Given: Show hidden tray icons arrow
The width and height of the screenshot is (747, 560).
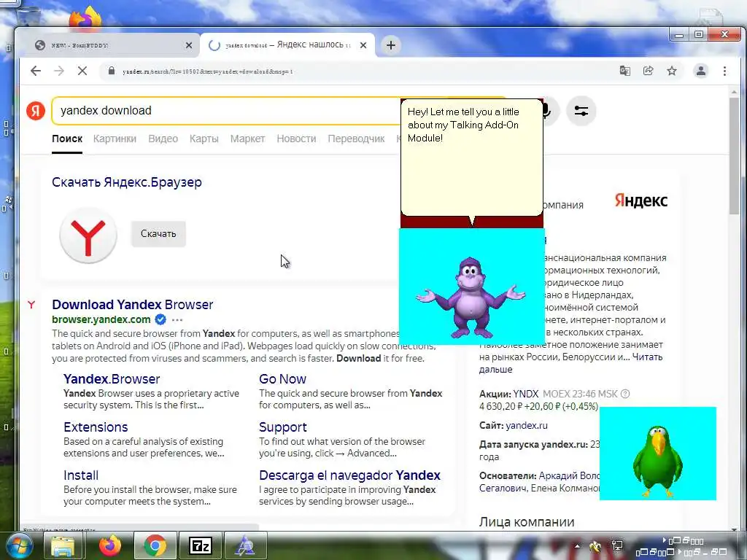Looking at the screenshot, I should (x=578, y=546).
